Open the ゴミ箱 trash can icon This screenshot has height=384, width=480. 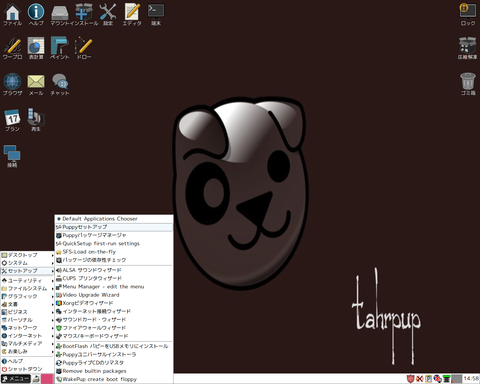tap(468, 84)
